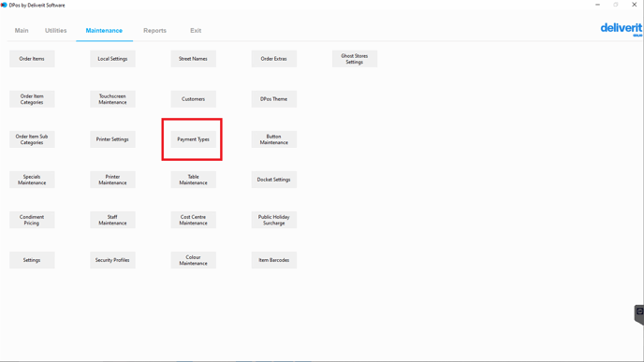Screen dimensions: 644x362
Task: Select Public Holiday Surcharge
Action: point(274,220)
